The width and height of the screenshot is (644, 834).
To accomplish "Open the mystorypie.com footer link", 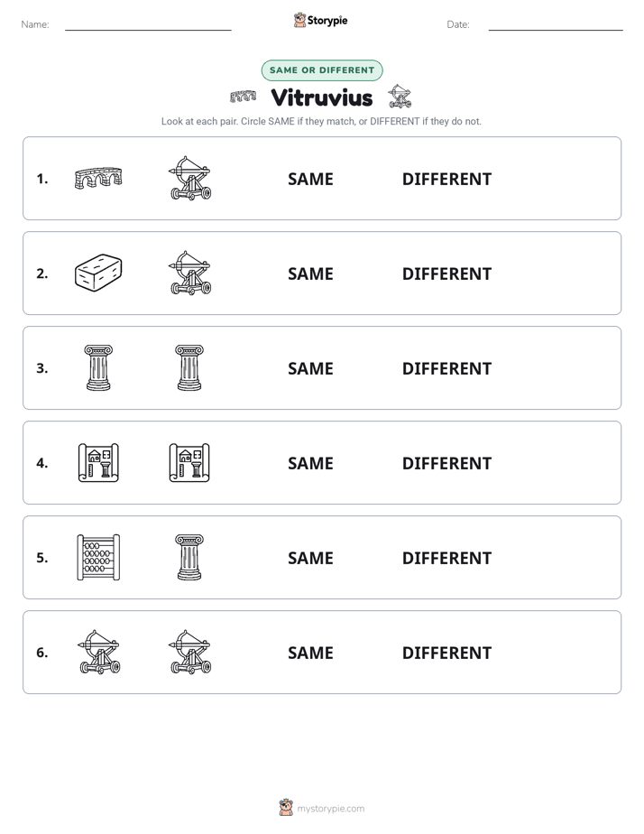I will click(x=330, y=809).
